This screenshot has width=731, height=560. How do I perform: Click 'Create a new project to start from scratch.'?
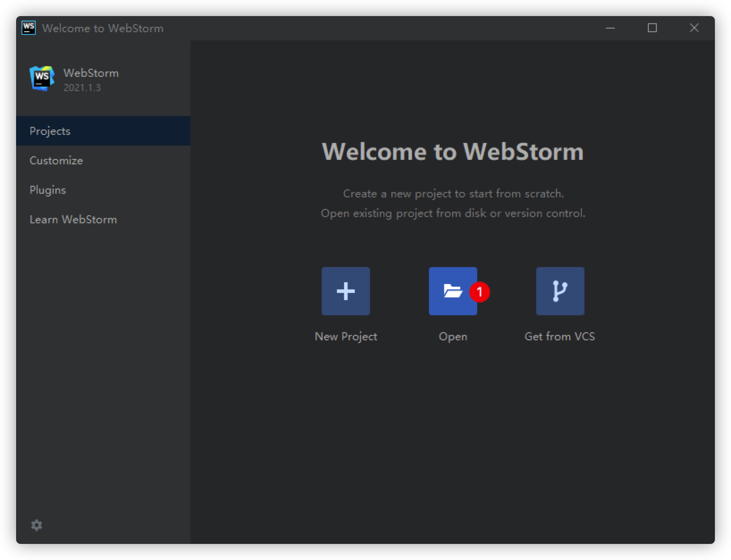(453, 193)
